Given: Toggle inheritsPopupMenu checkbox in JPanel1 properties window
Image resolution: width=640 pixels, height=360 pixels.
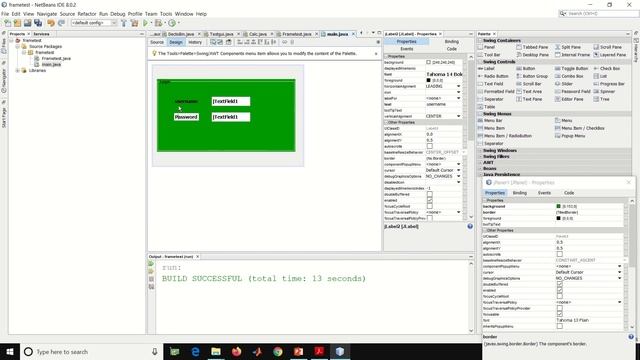Looking at the screenshot, I should [560, 327].
